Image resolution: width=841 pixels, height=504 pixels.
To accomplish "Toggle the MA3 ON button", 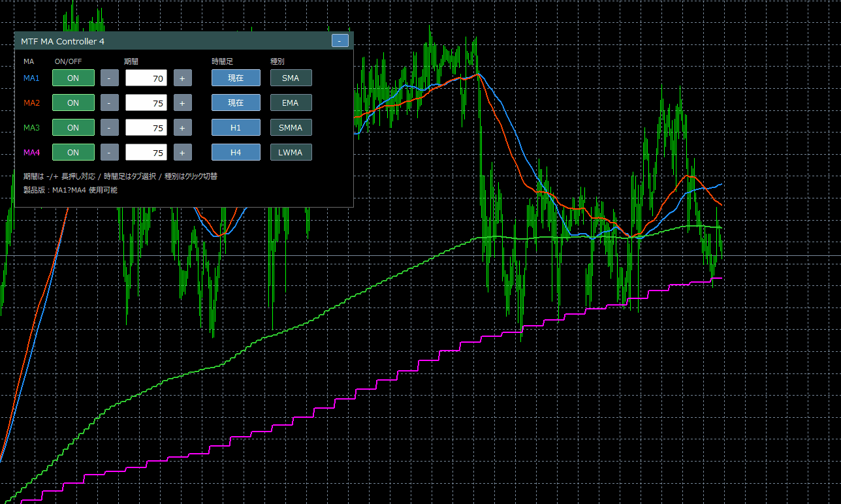I will [73, 127].
